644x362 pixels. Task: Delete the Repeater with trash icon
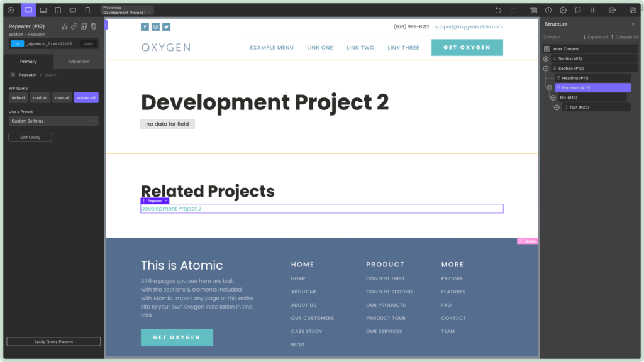click(94, 26)
